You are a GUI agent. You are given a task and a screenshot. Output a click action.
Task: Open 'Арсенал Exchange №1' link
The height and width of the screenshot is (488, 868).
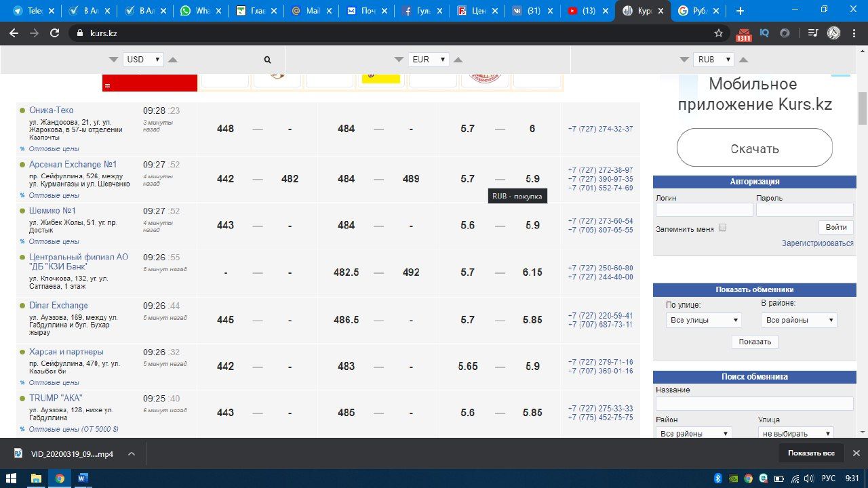click(x=73, y=165)
